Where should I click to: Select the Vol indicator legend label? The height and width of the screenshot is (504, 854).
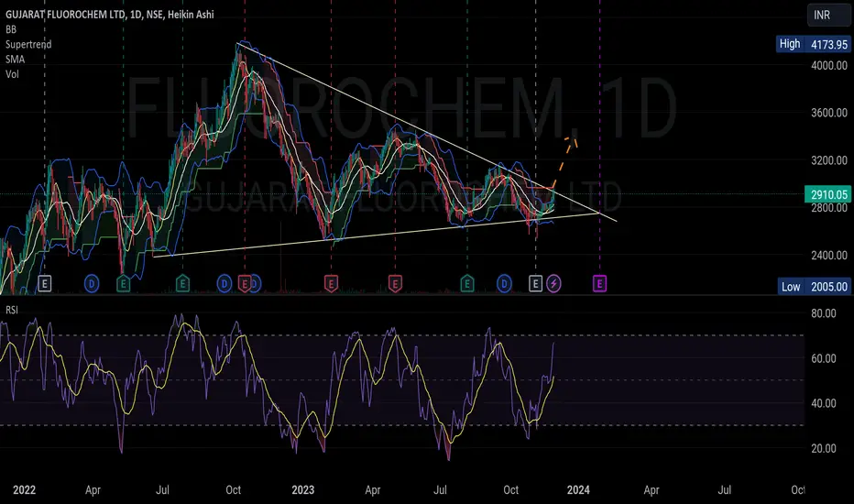click(x=12, y=73)
